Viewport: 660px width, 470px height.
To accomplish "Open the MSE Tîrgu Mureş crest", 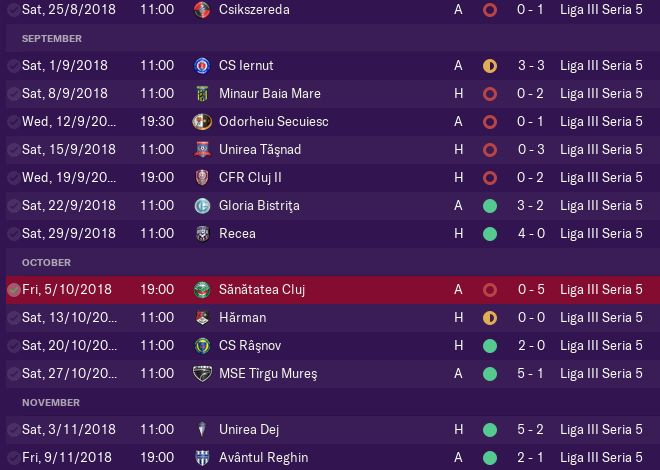I will click(x=202, y=374).
